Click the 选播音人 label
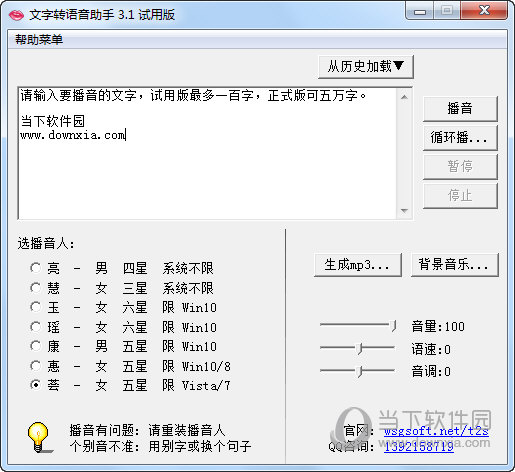Image resolution: width=515 pixels, height=472 pixels. click(x=46, y=243)
